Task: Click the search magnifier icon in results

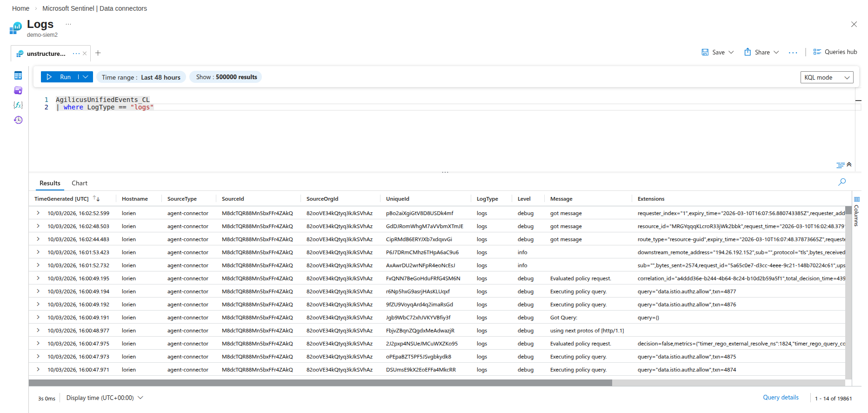Action: [841, 182]
